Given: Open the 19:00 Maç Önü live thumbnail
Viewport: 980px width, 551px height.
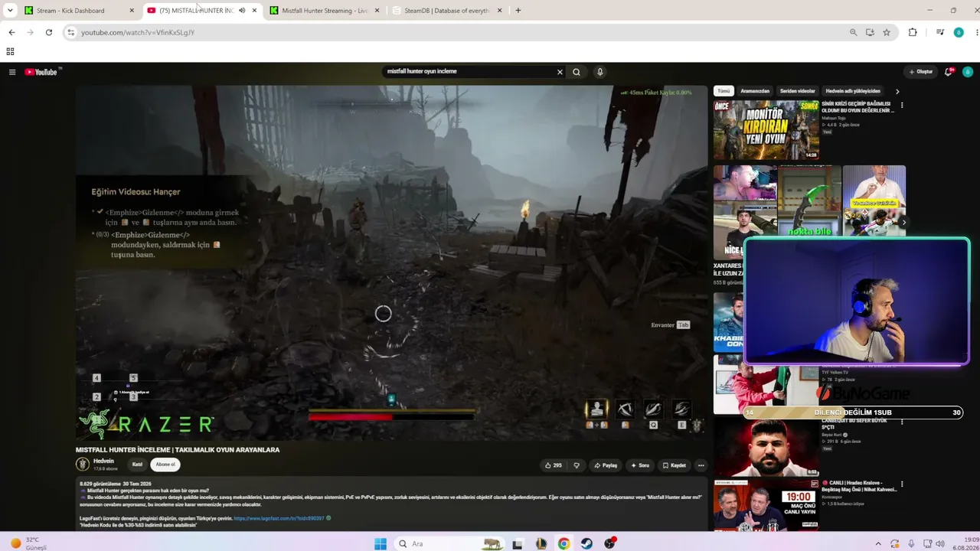Looking at the screenshot, I should (x=766, y=505).
